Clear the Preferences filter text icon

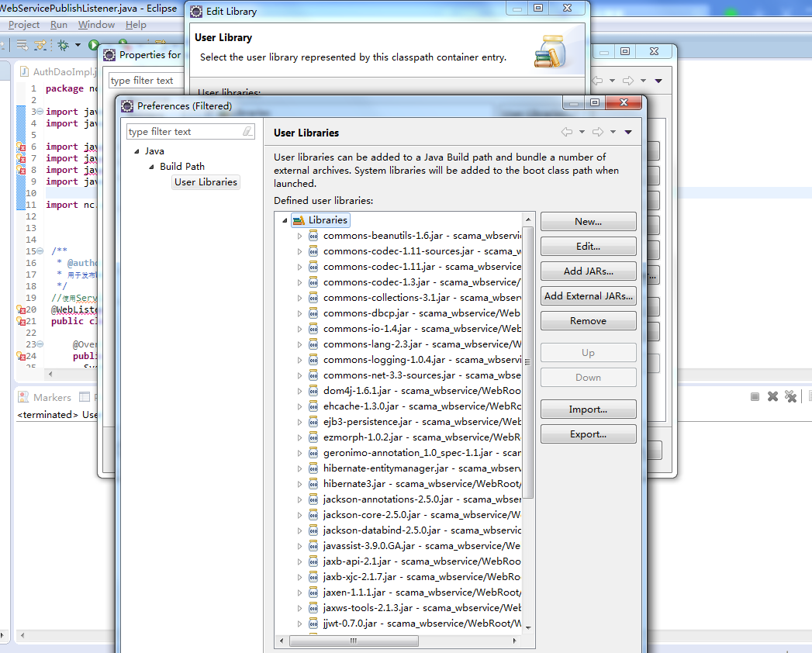click(x=247, y=132)
